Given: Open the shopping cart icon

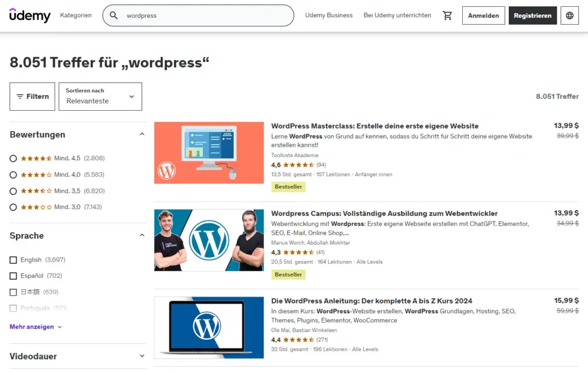Looking at the screenshot, I should 447,15.
